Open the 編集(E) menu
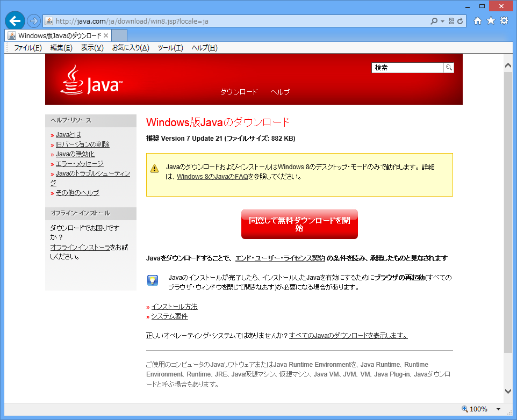The height and width of the screenshot is (420, 517). point(61,48)
